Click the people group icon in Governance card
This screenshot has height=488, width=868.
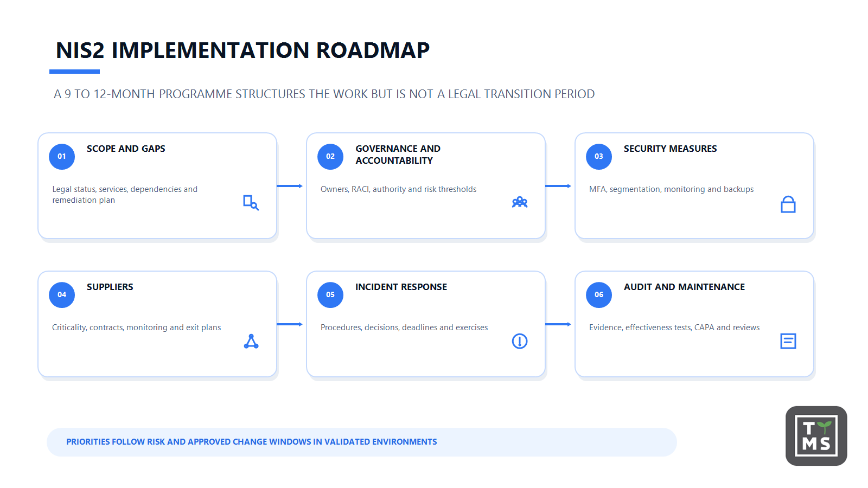point(520,202)
